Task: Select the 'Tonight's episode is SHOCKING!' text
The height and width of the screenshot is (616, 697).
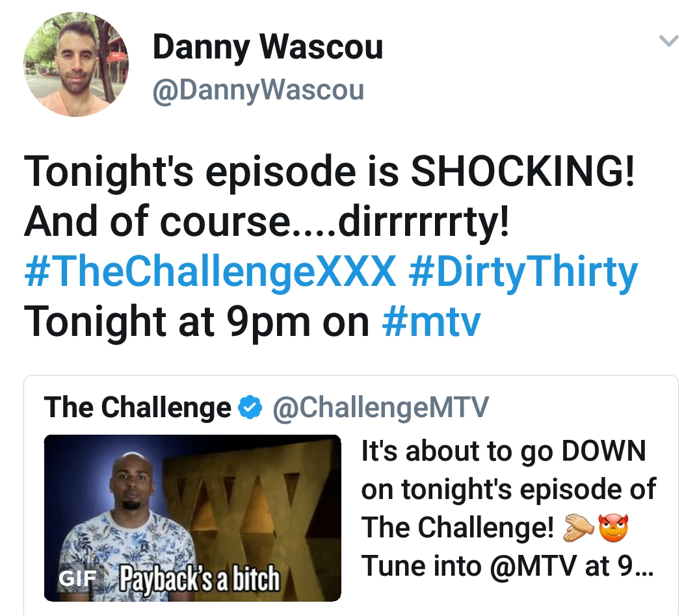Action: coord(330,171)
